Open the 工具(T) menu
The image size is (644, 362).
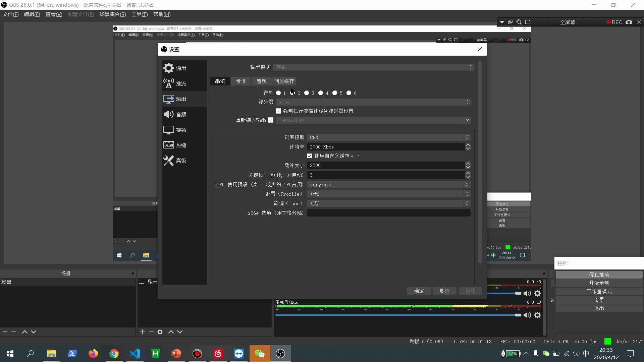140,14
